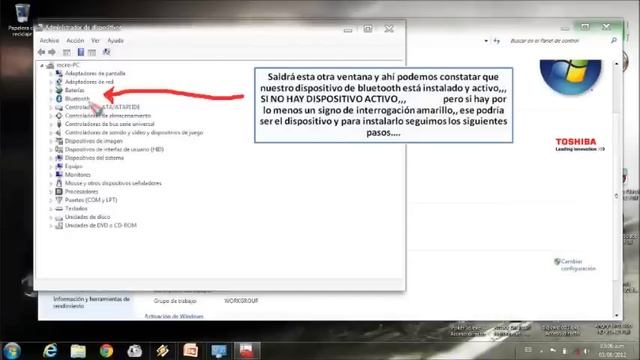The width and height of the screenshot is (640, 360).
Task: Expand Adaptadores de pantalla node arrow
Action: [51, 73]
